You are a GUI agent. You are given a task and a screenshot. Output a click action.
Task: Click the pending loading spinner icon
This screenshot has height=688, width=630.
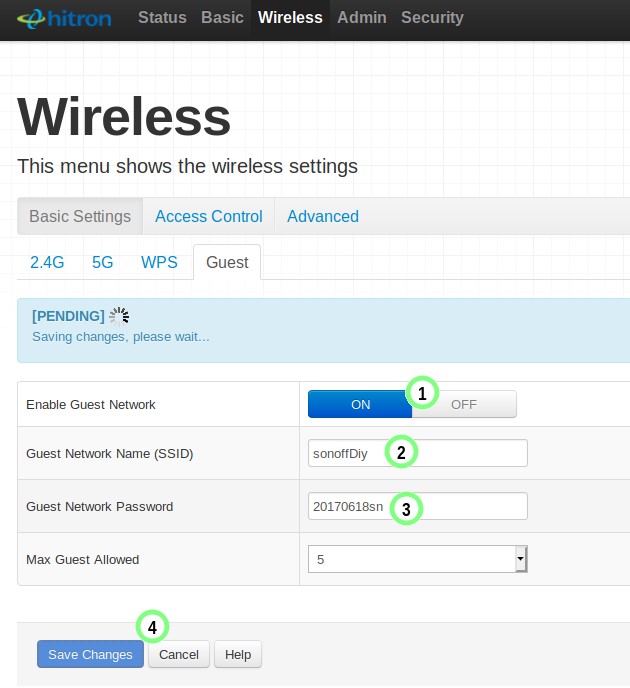[120, 316]
